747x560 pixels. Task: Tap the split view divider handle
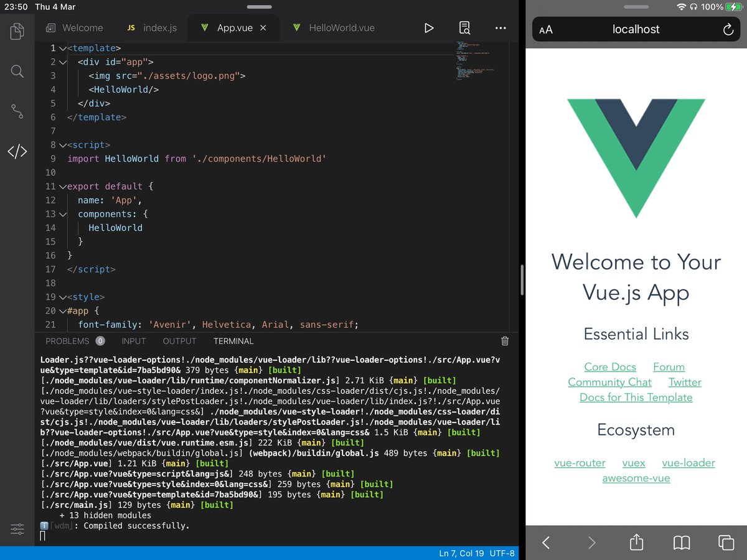coord(522,280)
